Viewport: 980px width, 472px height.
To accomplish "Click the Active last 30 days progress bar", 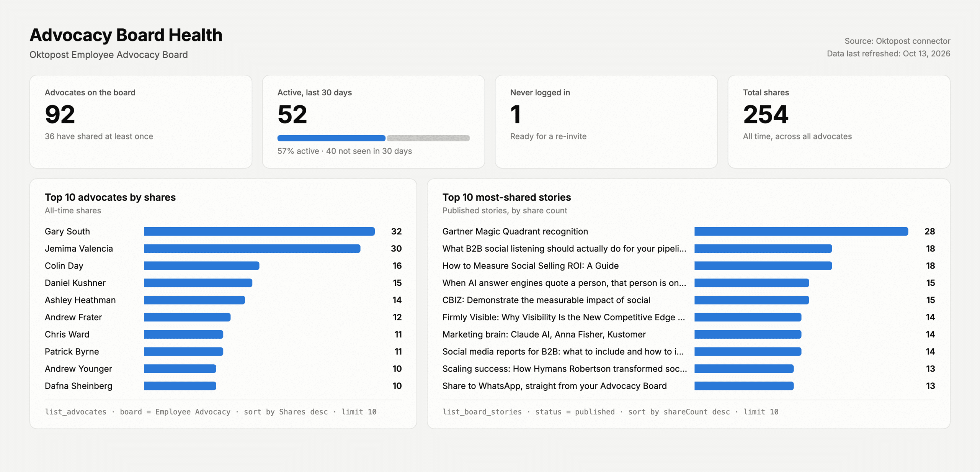I will pyautogui.click(x=373, y=138).
